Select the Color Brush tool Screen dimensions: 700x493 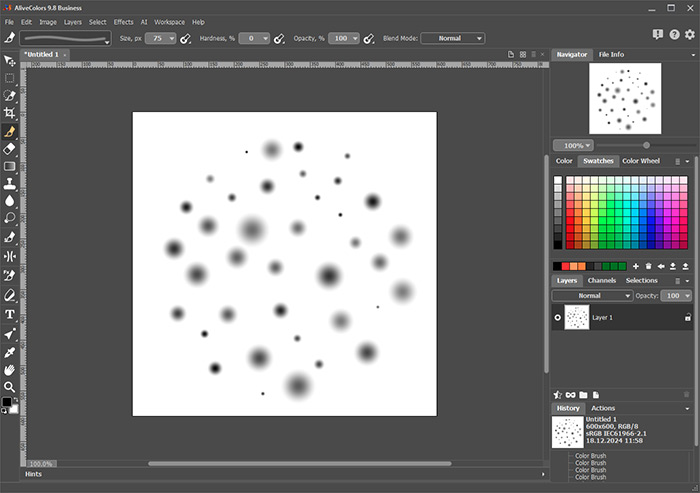click(x=9, y=131)
